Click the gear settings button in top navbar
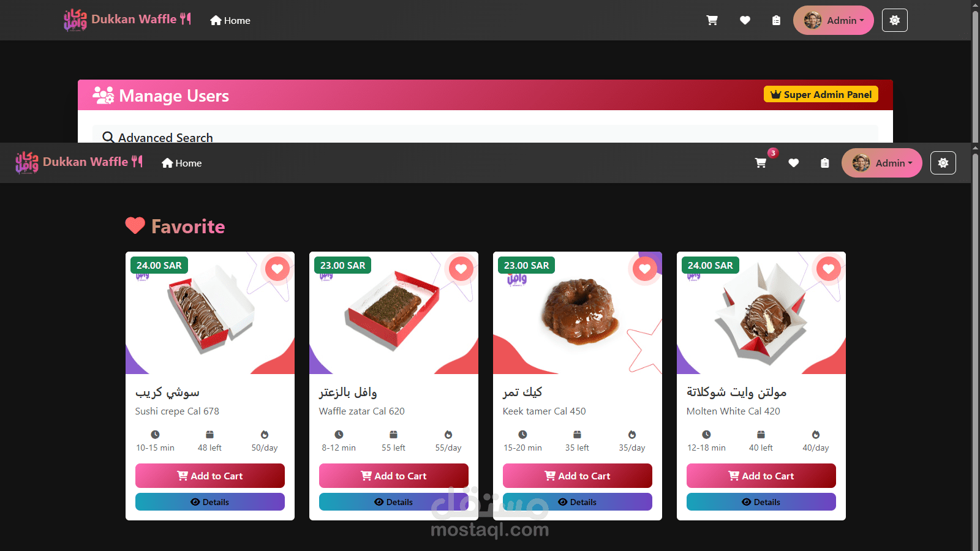The width and height of the screenshot is (980, 551). pyautogui.click(x=895, y=20)
